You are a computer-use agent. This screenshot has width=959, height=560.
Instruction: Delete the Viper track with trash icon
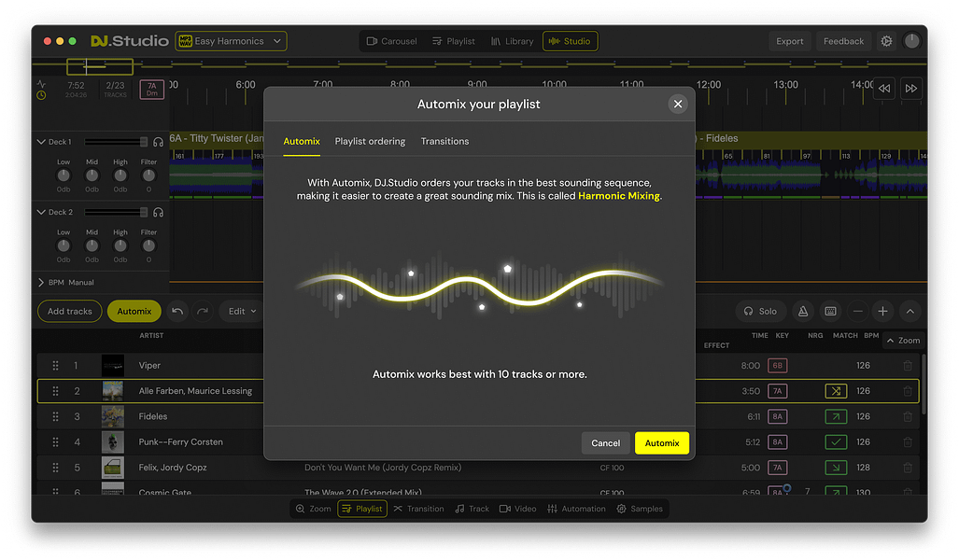point(908,366)
